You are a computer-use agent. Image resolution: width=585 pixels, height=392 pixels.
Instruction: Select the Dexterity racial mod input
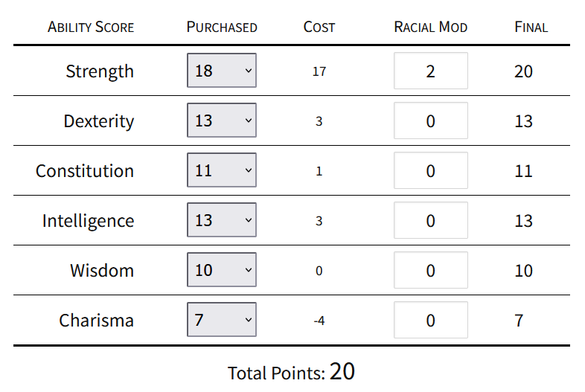pyautogui.click(x=430, y=121)
